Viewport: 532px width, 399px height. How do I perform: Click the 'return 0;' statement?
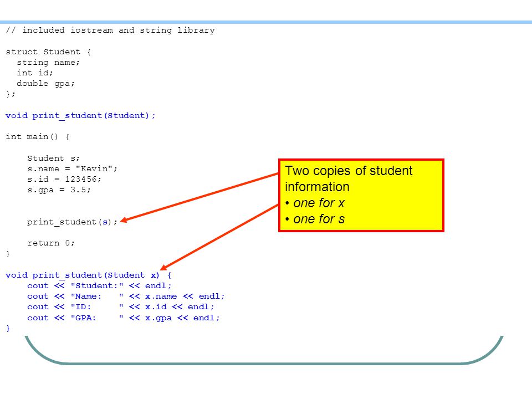51,243
